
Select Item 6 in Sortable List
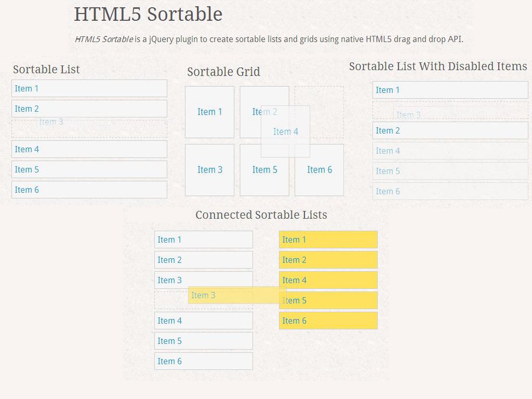89,190
